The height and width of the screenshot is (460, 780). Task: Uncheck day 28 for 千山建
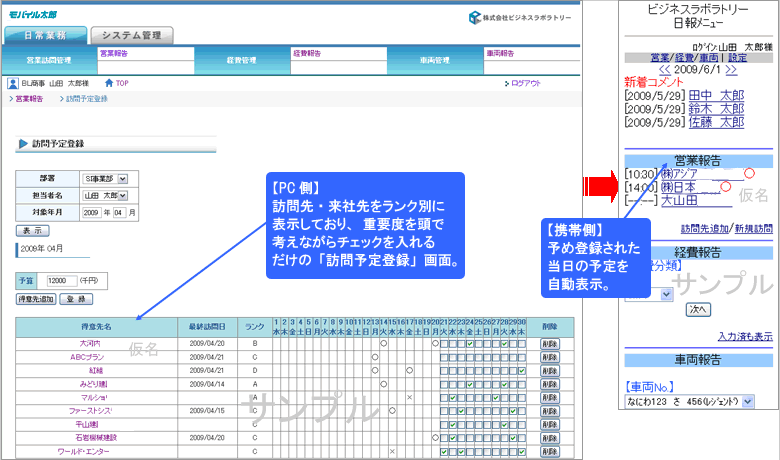(x=504, y=425)
